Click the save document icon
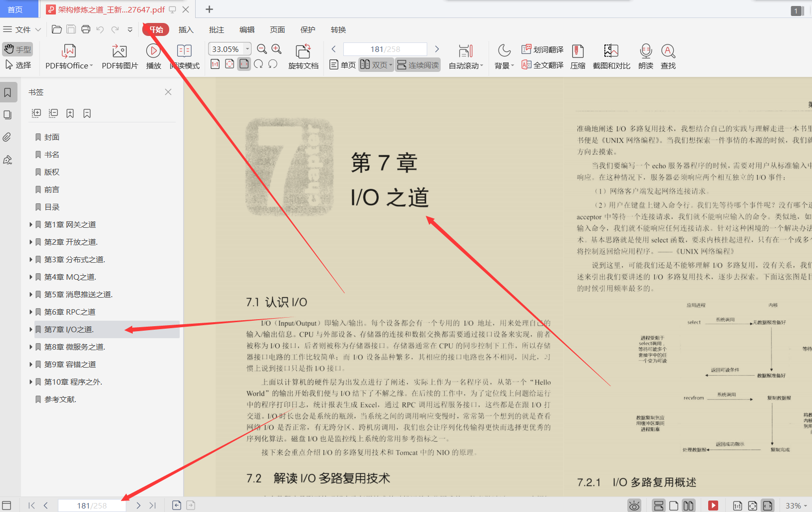The image size is (812, 512). coord(71,29)
